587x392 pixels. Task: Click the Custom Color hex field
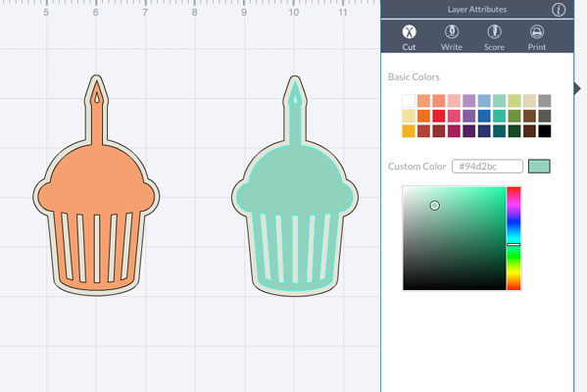coord(487,167)
